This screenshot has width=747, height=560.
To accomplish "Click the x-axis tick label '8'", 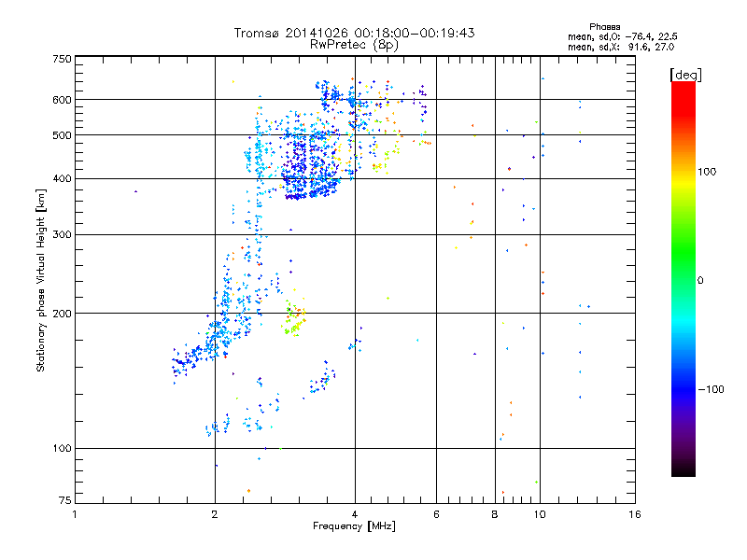I will click(x=495, y=514).
